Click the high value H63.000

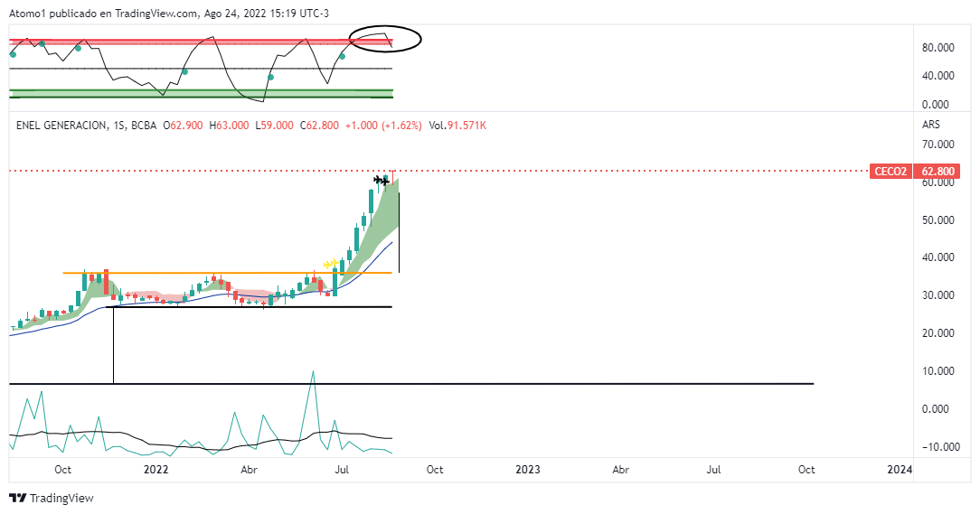point(229,126)
